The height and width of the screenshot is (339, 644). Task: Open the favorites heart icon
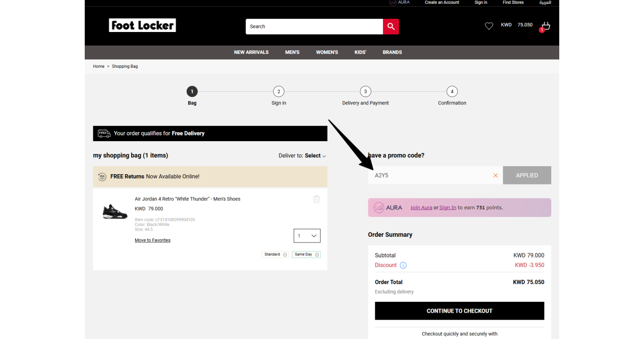pos(489,26)
